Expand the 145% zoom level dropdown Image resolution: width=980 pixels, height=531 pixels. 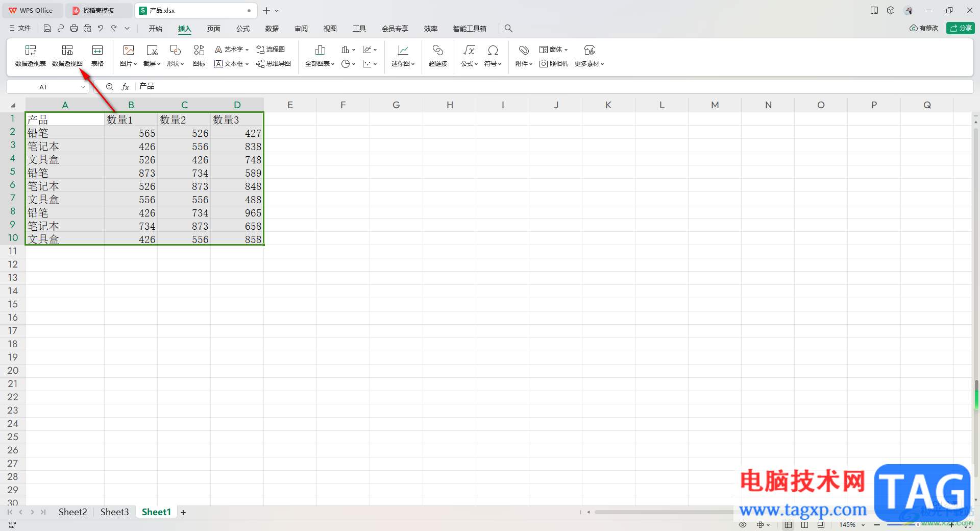pos(863,525)
